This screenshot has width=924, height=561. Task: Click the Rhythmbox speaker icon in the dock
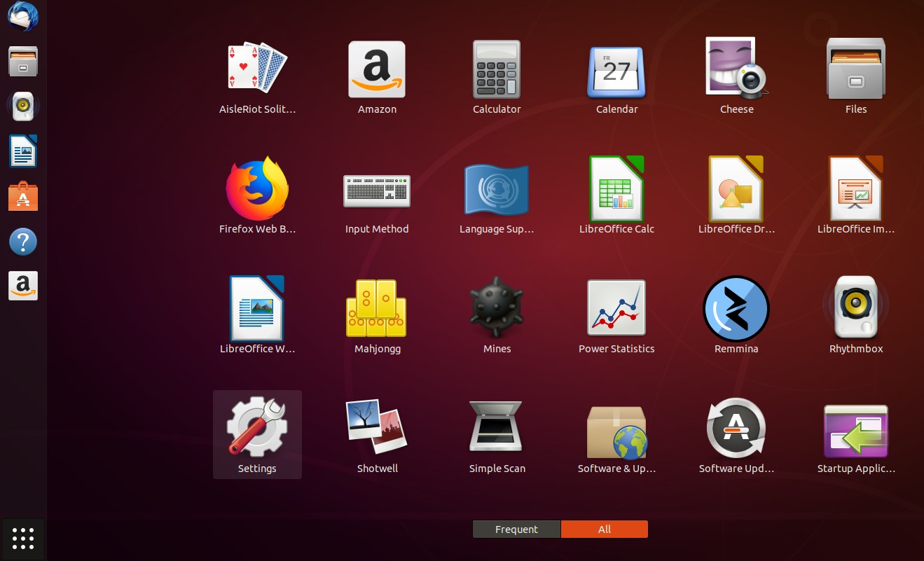point(23,106)
